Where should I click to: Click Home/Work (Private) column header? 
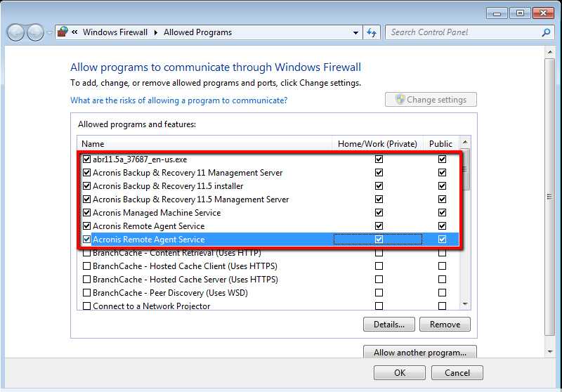tap(377, 144)
